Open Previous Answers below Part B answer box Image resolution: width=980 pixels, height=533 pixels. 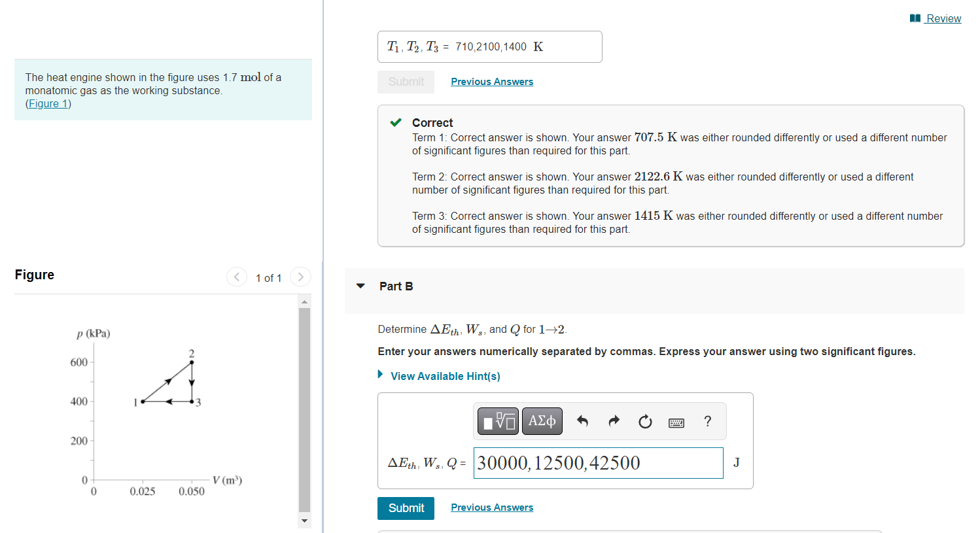pyautogui.click(x=492, y=507)
